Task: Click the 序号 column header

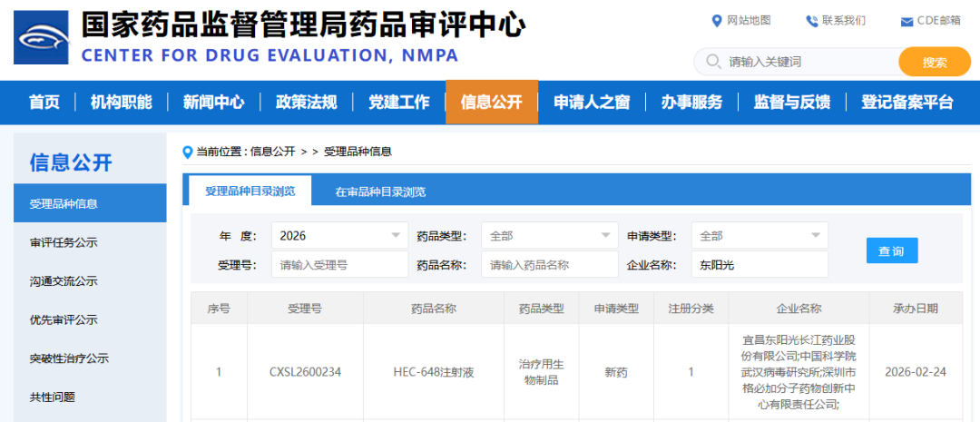Action: (219, 308)
